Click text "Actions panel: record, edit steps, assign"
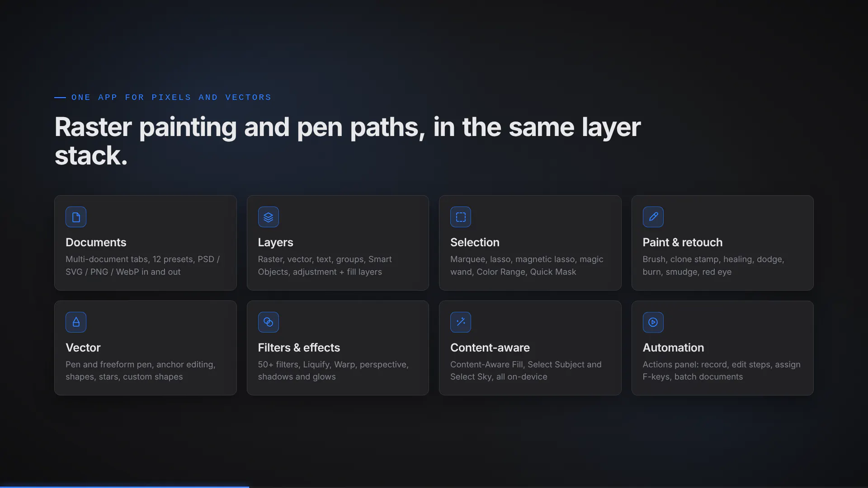This screenshot has height=488, width=868. (x=722, y=365)
